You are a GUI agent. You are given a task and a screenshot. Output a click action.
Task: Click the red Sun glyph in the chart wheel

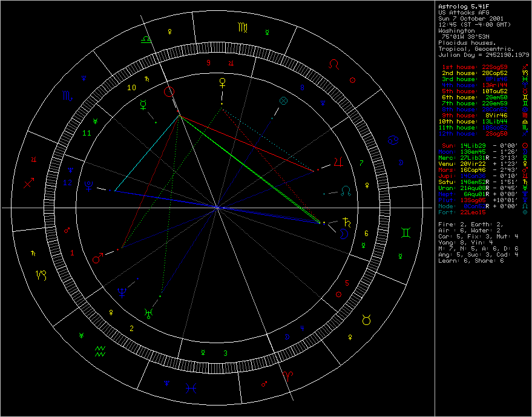point(169,92)
